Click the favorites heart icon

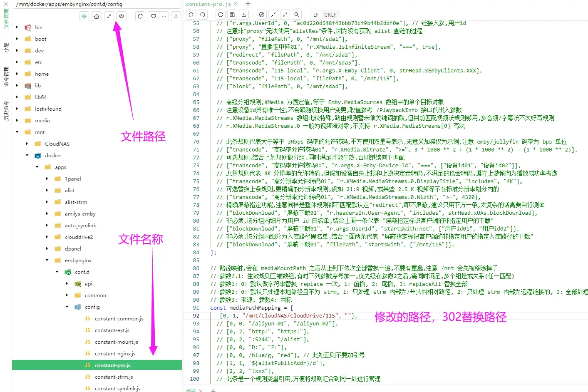(x=153, y=16)
